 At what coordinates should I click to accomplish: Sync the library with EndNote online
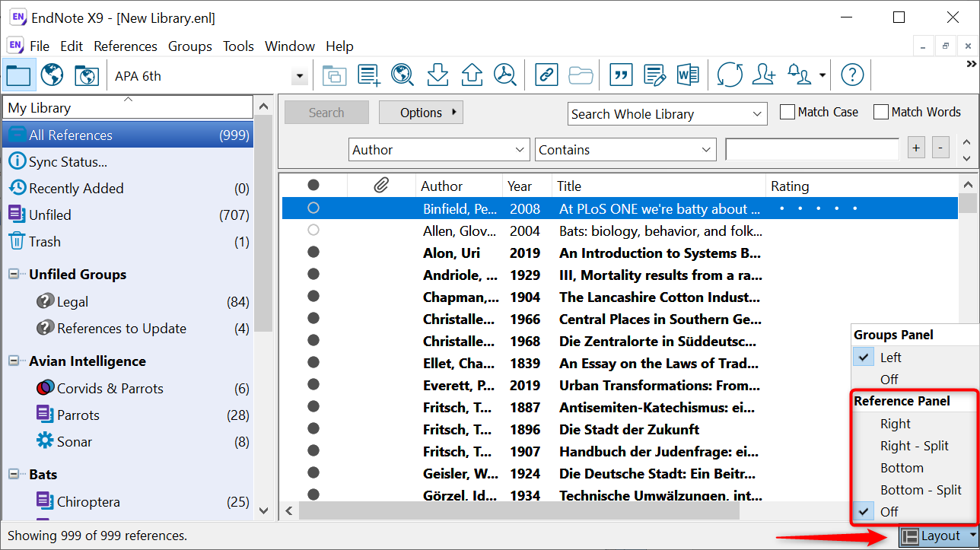729,75
